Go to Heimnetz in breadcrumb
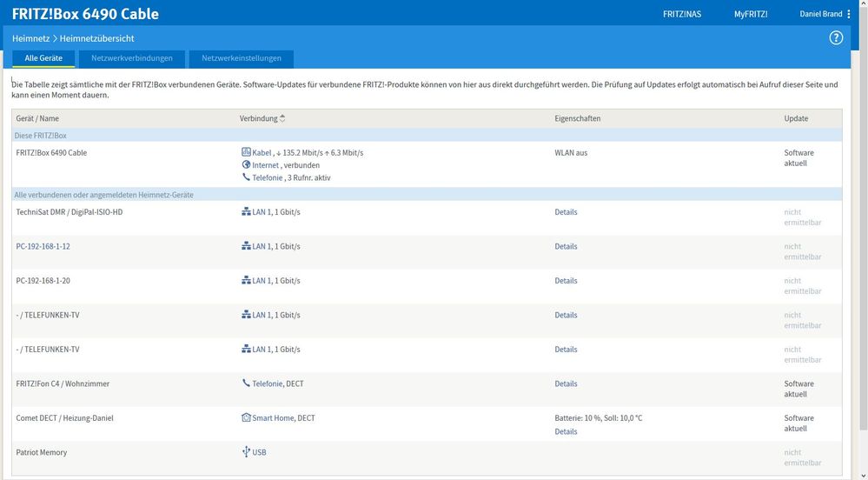Viewport: 868px width, 480px height. pos(31,38)
